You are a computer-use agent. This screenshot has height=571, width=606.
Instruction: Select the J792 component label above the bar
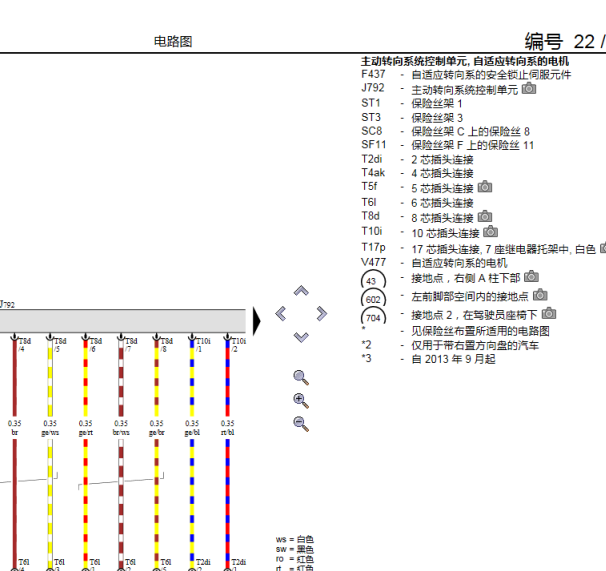[7, 304]
